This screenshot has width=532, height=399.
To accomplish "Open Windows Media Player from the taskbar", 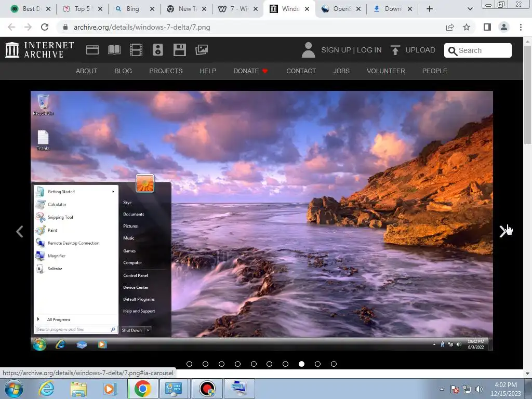I will tap(110, 389).
